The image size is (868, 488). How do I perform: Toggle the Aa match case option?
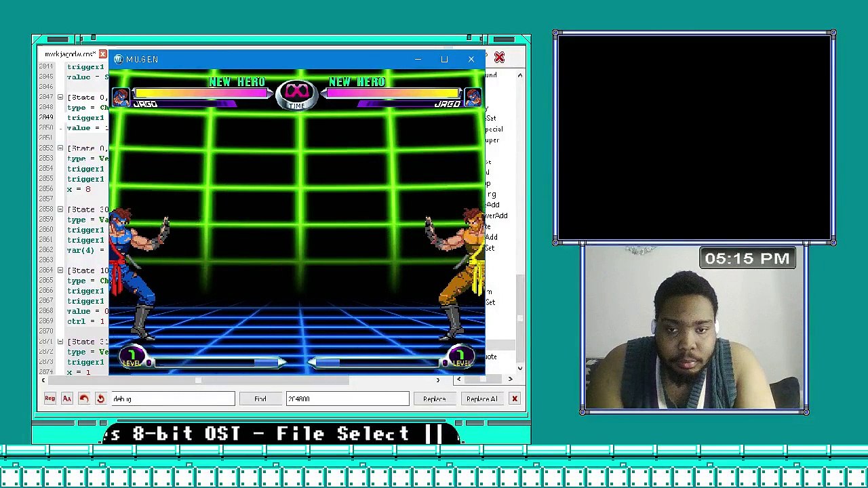point(67,399)
